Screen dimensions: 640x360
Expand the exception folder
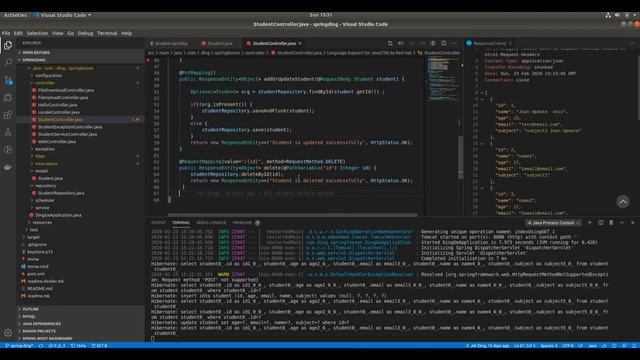[x=44, y=149]
